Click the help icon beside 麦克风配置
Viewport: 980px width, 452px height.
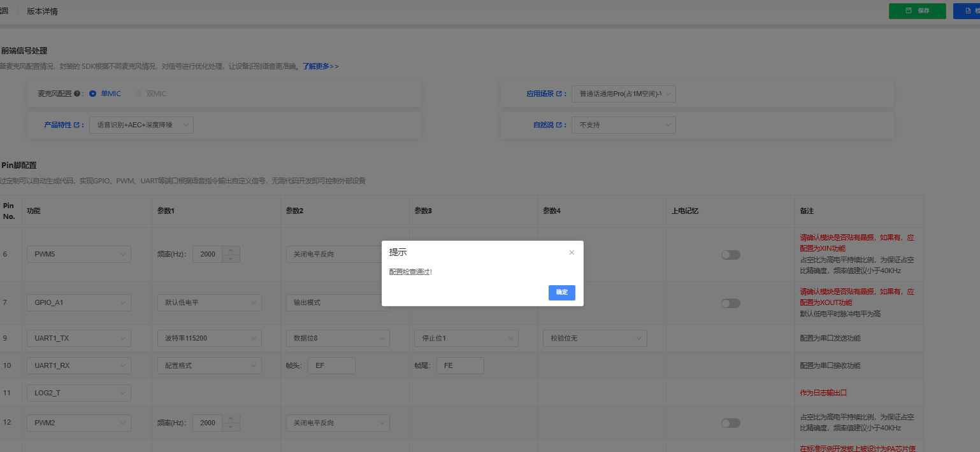point(77,94)
